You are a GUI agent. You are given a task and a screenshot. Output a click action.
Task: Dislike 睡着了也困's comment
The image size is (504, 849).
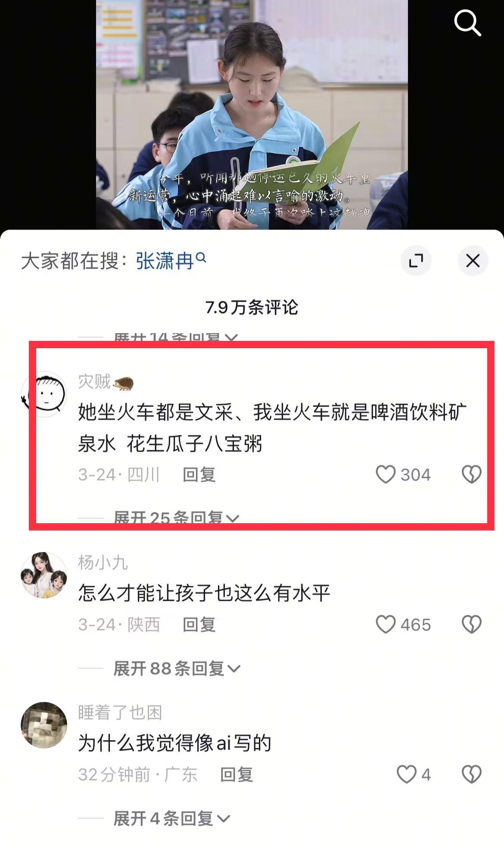point(472,774)
